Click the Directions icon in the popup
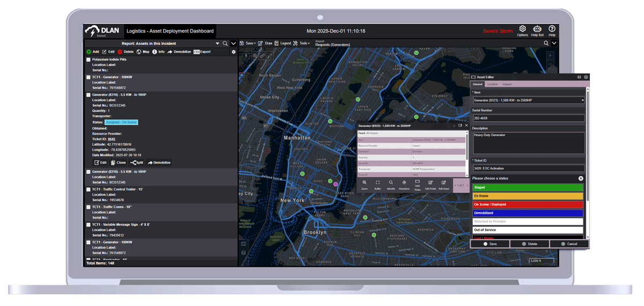The width and height of the screenshot is (644, 306). tap(404, 183)
